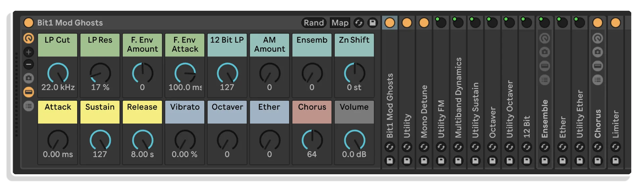
Task: Click the 12 Bit device's save disk icon
Action: [x=527, y=161]
